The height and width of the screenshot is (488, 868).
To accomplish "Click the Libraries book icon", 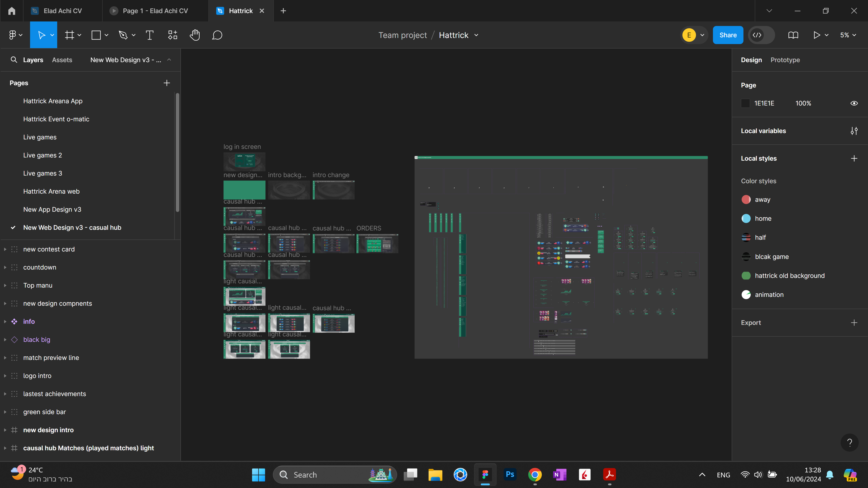I will pyautogui.click(x=793, y=35).
